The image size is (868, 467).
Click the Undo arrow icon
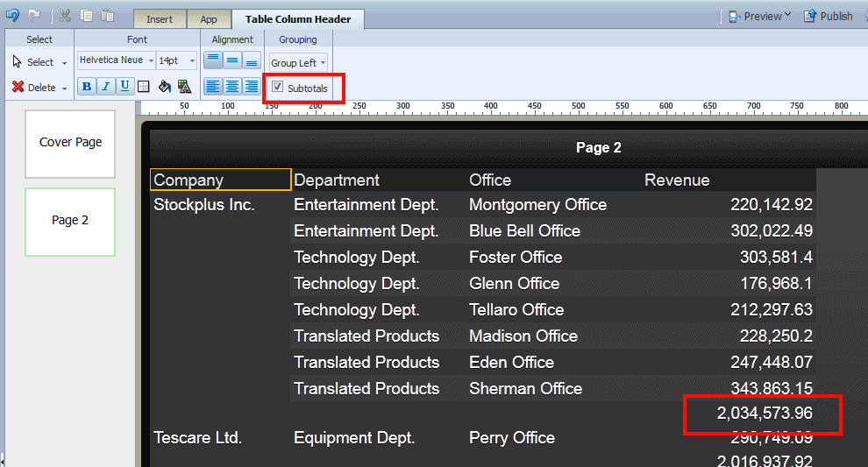click(12, 16)
